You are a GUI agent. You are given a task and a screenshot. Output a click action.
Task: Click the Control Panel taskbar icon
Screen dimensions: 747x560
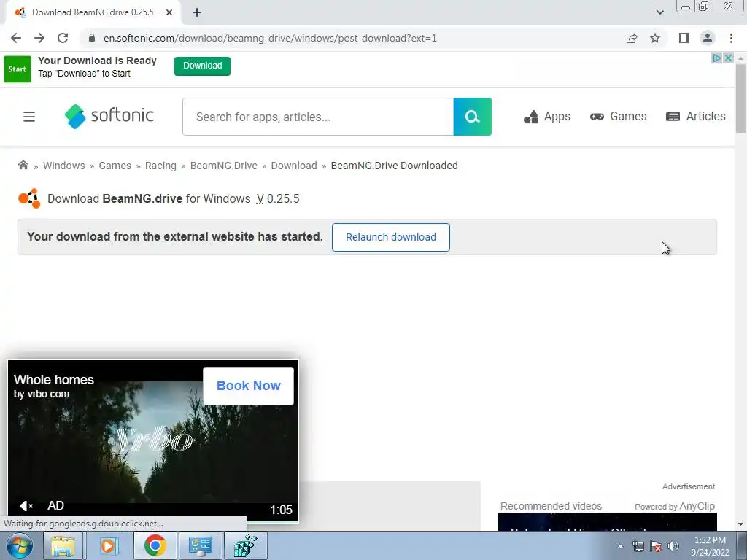click(x=200, y=545)
